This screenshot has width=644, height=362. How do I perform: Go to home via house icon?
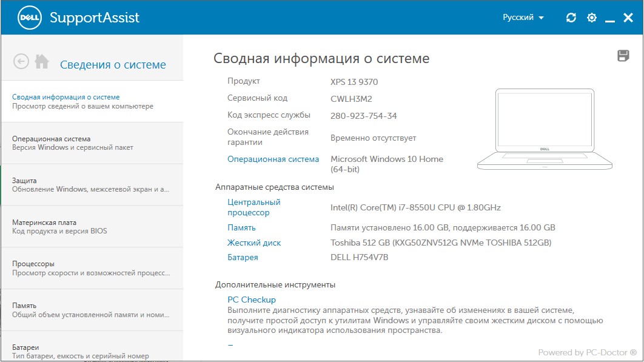[41, 62]
